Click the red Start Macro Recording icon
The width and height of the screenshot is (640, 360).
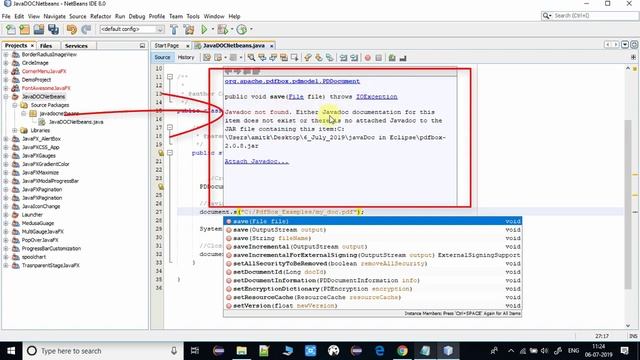click(368, 58)
